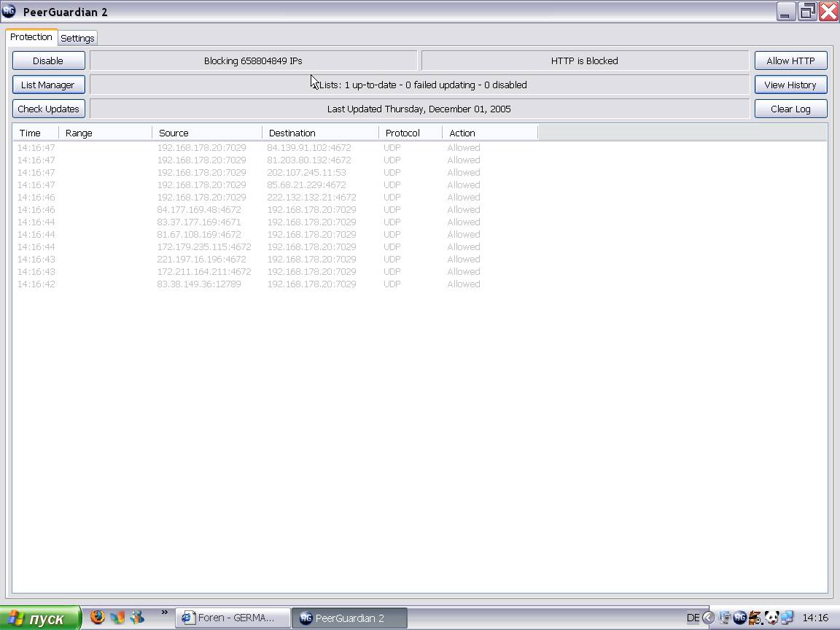Image resolution: width=840 pixels, height=630 pixels.
Task: Sort by the Destination column header
Action: click(320, 133)
